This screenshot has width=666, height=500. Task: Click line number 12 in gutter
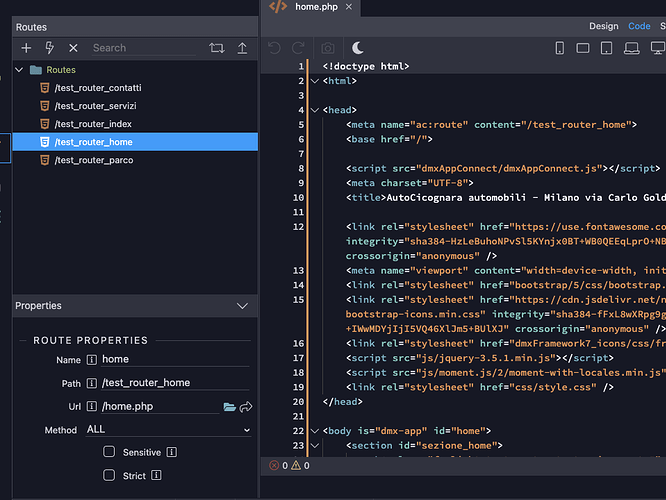(299, 227)
